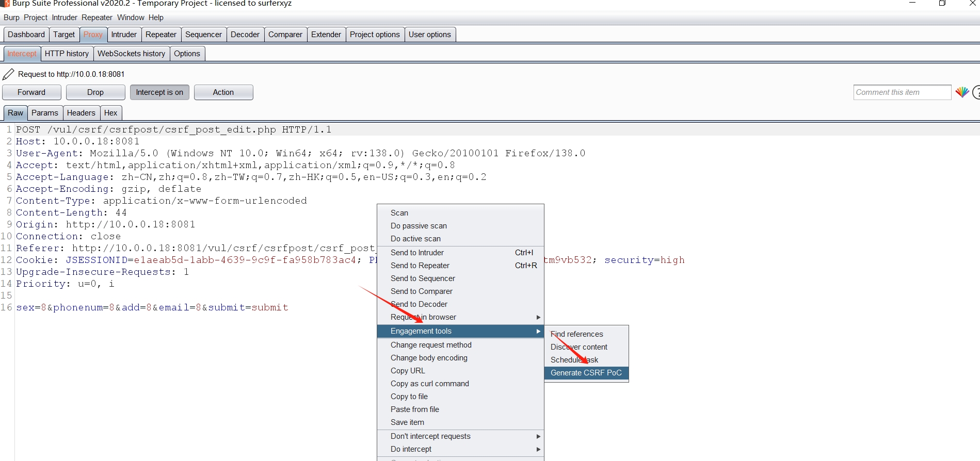This screenshot has width=980, height=461.
Task: Open the Help menu
Action: click(x=156, y=18)
